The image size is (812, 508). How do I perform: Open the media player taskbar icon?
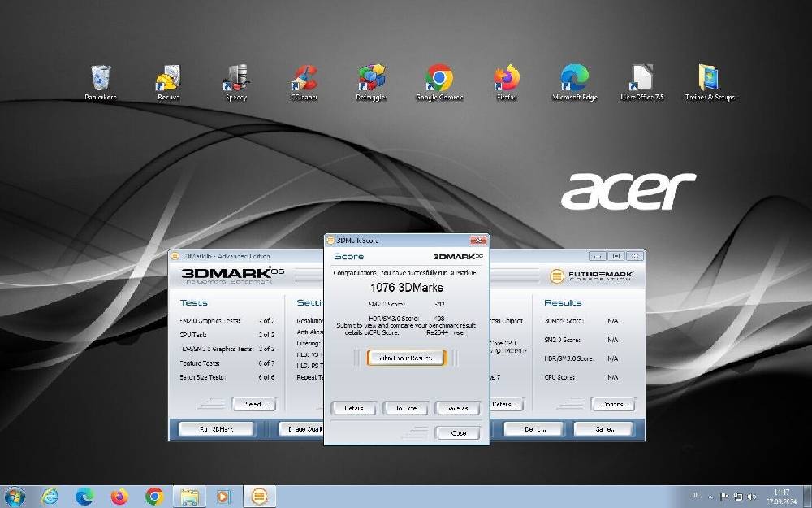point(224,497)
